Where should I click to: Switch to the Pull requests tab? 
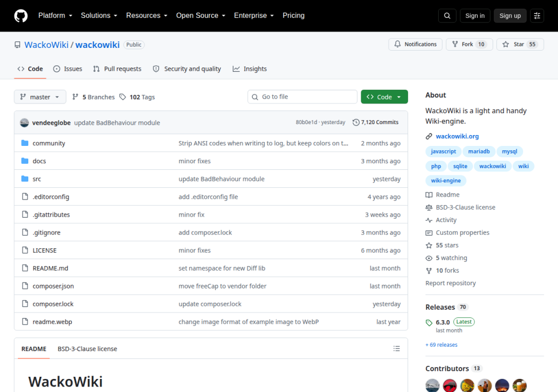[x=117, y=69]
